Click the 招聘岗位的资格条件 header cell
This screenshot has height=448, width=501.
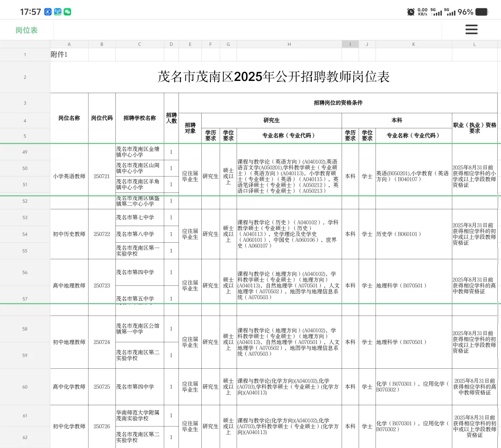338,103
